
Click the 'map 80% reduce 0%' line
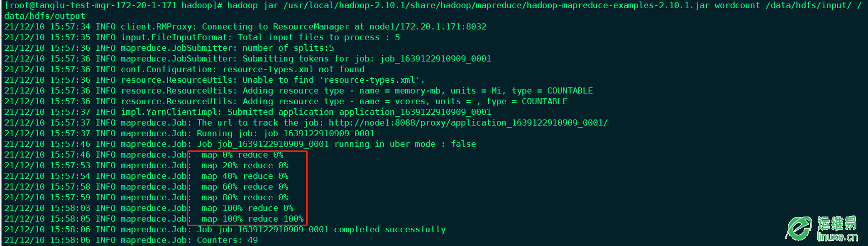coord(245,198)
